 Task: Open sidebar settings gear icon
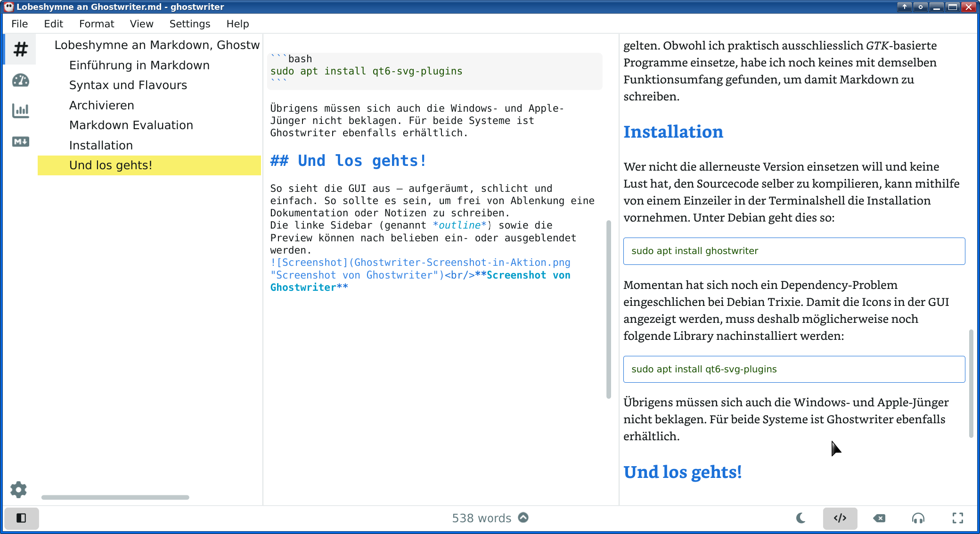click(19, 490)
